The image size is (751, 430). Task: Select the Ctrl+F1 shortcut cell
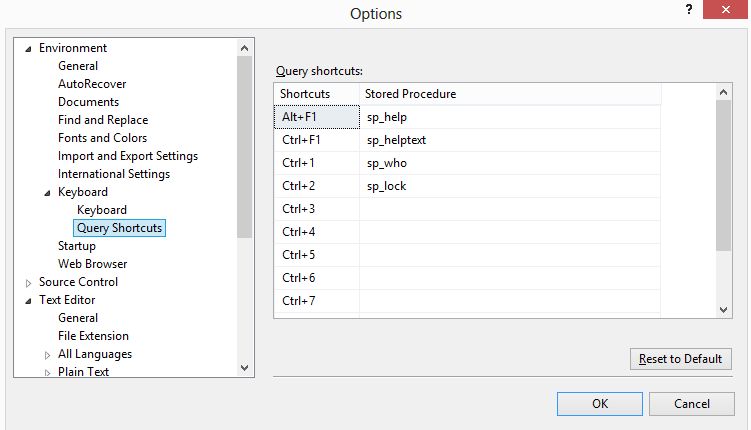317,140
